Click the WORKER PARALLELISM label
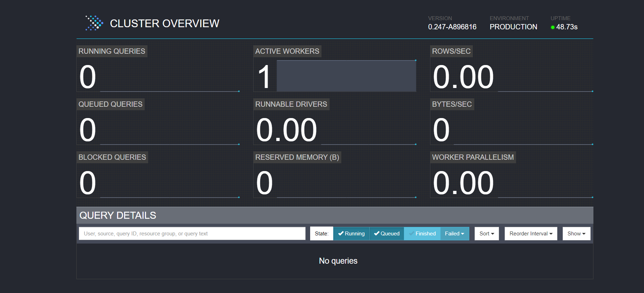This screenshot has height=293, width=644. click(473, 157)
